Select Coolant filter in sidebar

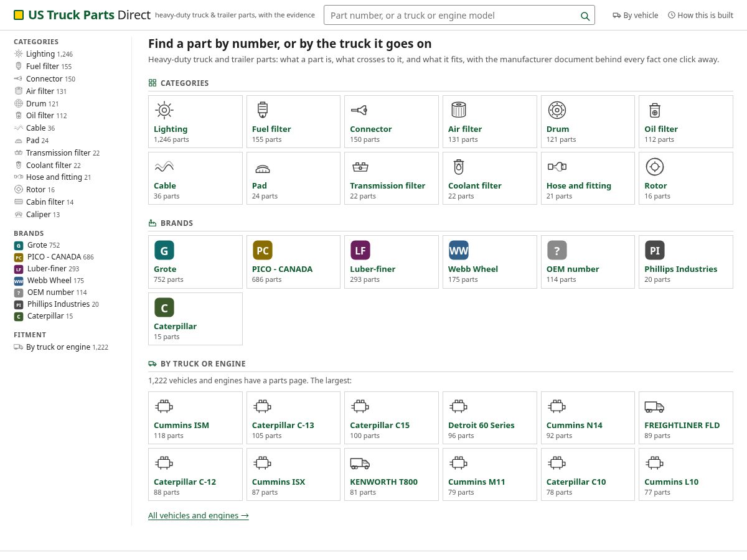47,165
